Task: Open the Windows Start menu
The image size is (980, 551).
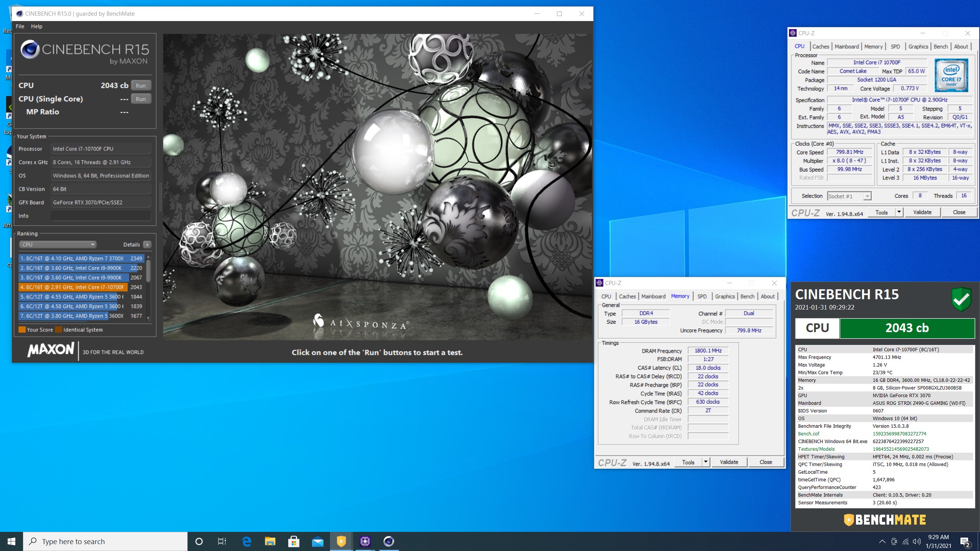Action: pos(11,541)
